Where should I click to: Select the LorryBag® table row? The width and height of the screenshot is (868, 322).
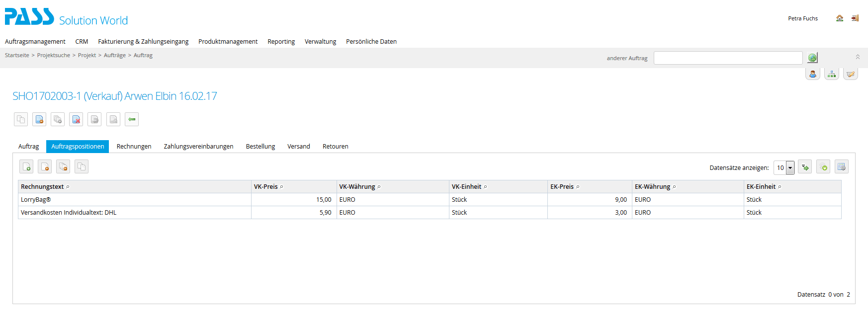point(134,200)
